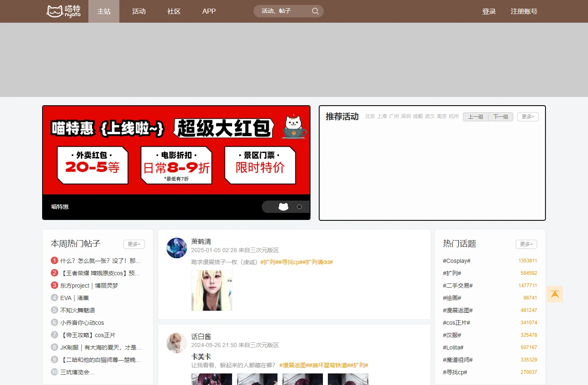Open post 东方project｜博丽灵梦
Image resolution: width=588 pixels, height=385 pixels.
pos(89,286)
